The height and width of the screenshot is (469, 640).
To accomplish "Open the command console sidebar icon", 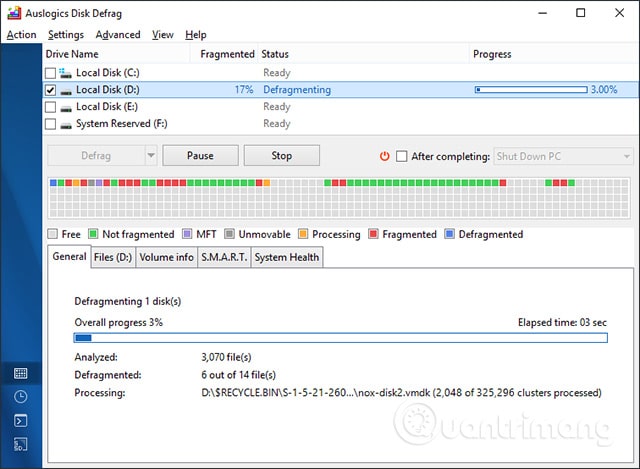I will tap(20, 420).
